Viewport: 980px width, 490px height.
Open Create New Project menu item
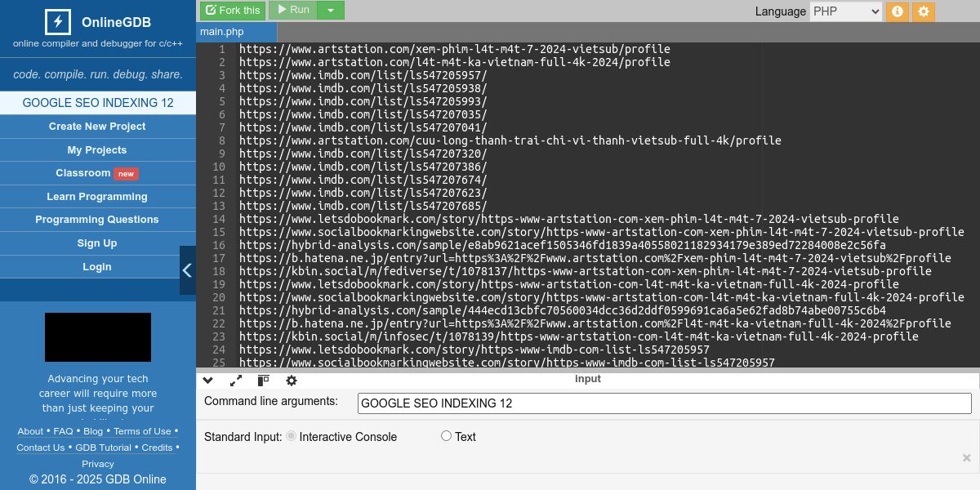pos(97,127)
